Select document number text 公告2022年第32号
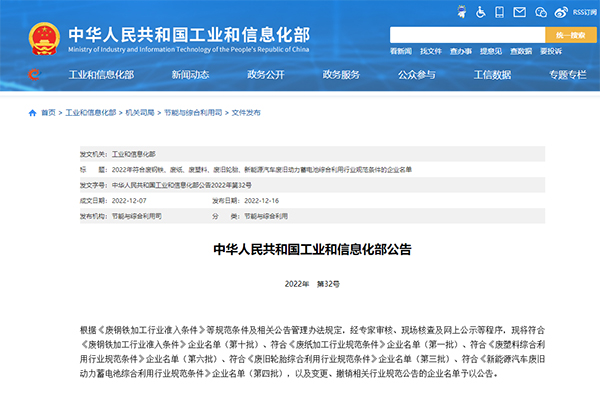600x393 pixels. tap(225, 185)
